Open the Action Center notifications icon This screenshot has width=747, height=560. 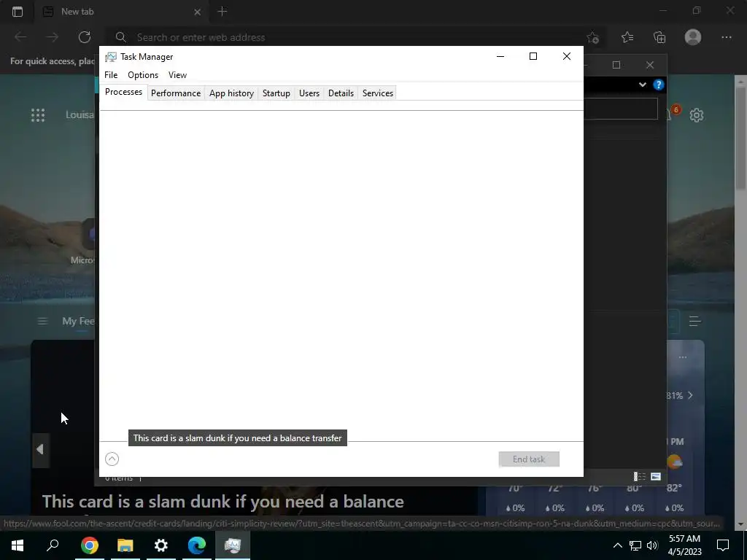723,545
